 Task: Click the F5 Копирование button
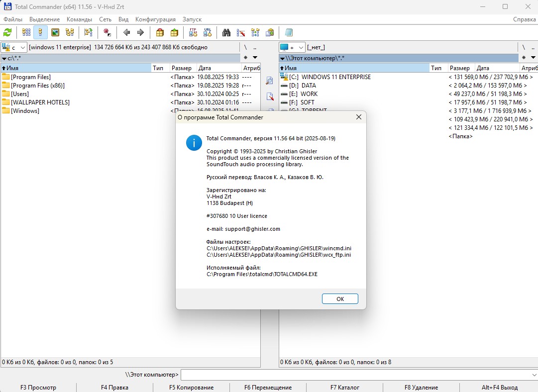(191, 388)
